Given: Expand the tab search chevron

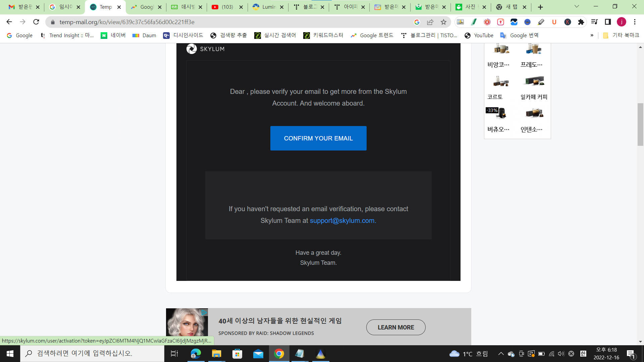Looking at the screenshot, I should pos(577,6).
